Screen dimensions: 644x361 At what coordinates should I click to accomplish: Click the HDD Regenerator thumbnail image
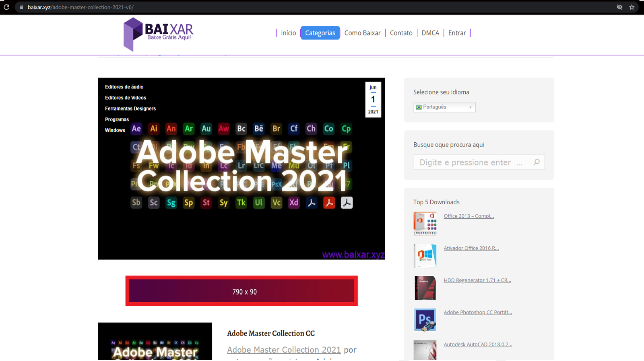425,288
